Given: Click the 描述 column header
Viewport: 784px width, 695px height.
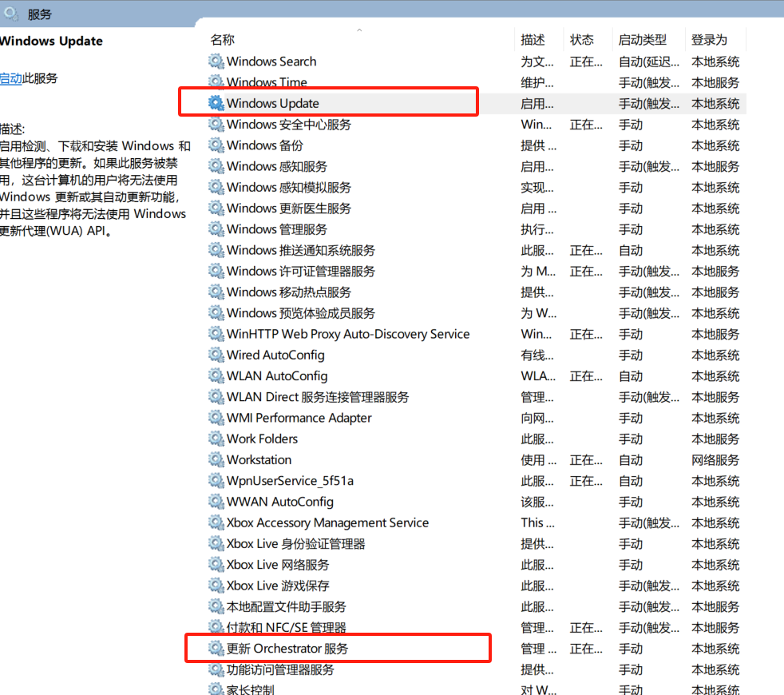Looking at the screenshot, I should (533, 39).
